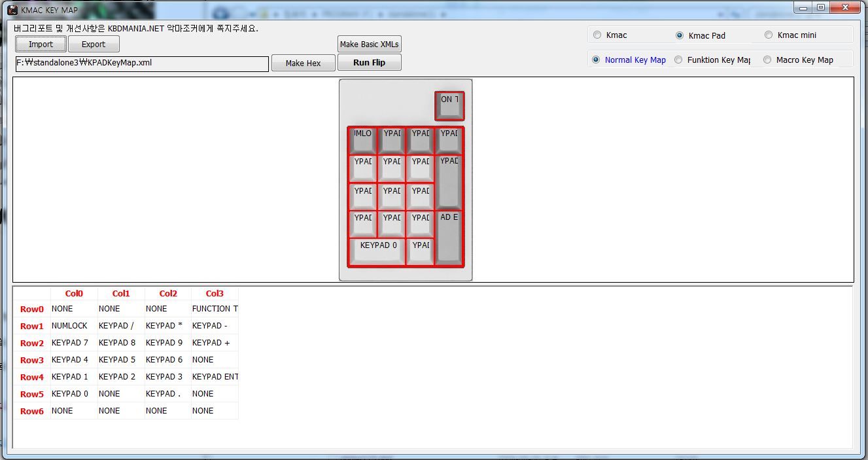
Task: Click the KEYPAD 1 table cell
Action: click(74, 377)
